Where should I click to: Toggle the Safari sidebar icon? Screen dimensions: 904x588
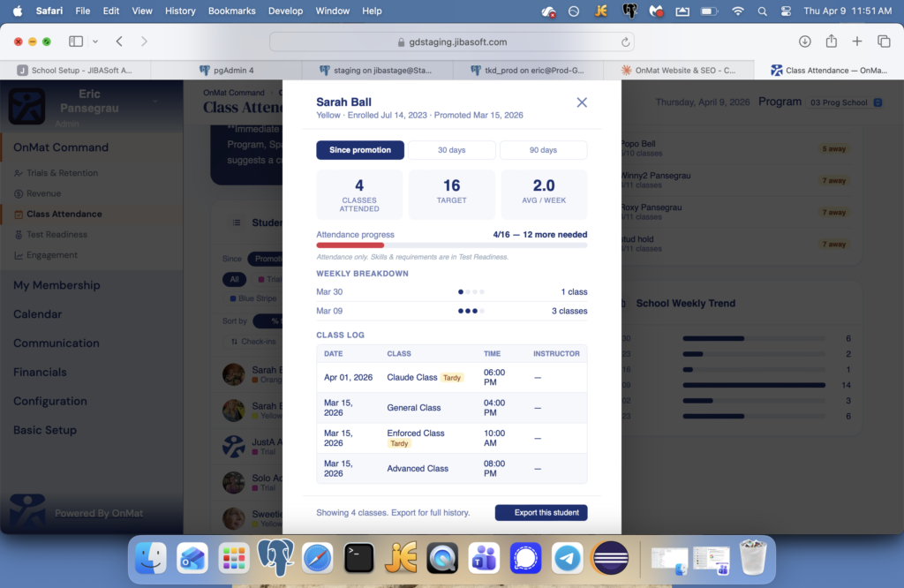click(76, 41)
